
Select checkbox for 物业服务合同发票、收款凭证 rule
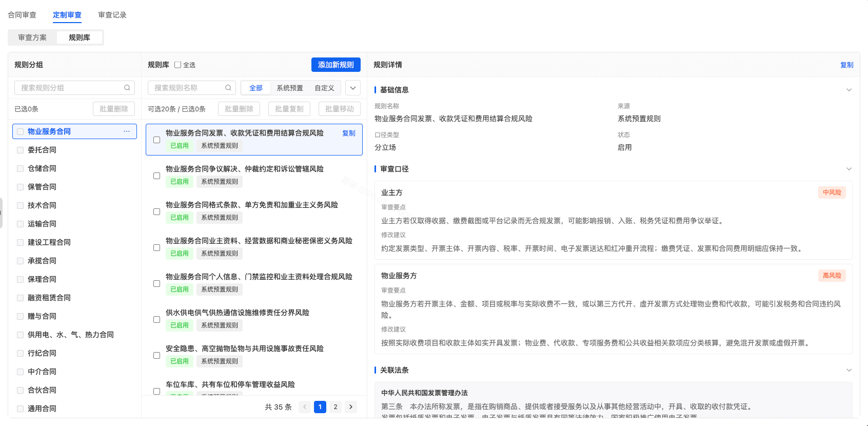click(157, 140)
